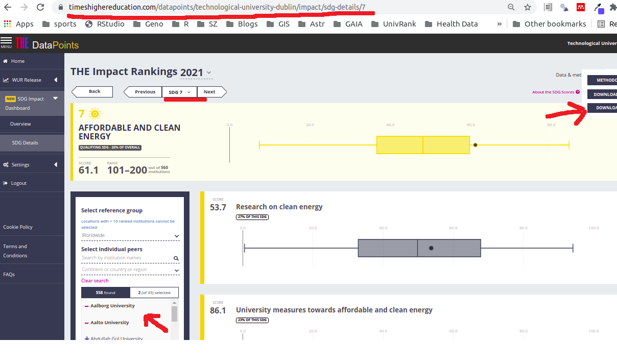
Task: Add Abdullah Gül University with plus toggle
Action: pyautogui.click(x=86, y=338)
